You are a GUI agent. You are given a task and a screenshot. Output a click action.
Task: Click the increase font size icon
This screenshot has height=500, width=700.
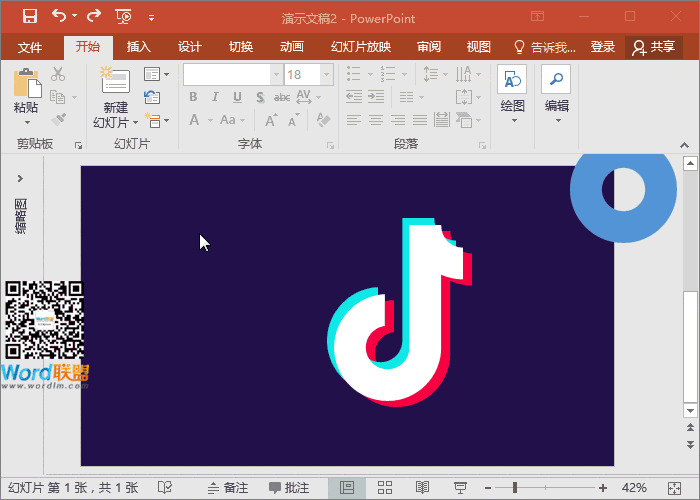[x=271, y=121]
